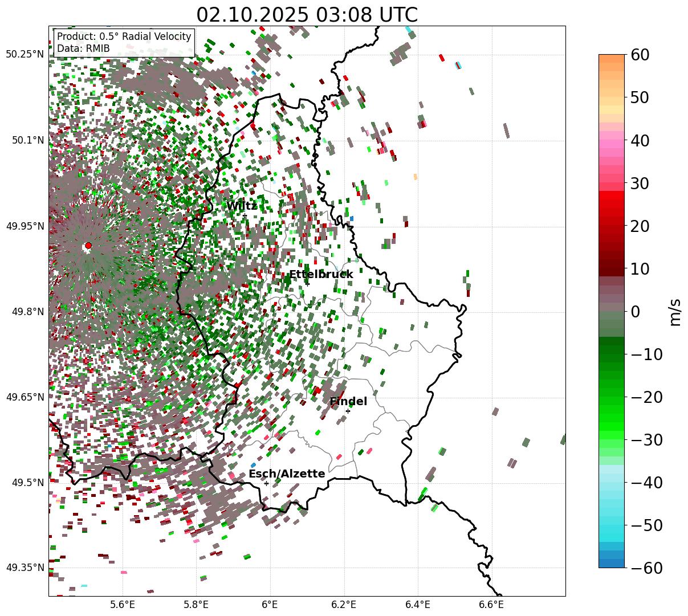Click the 6.6°E longitude label
Image resolution: width=688 pixels, height=616 pixels.
(x=491, y=605)
